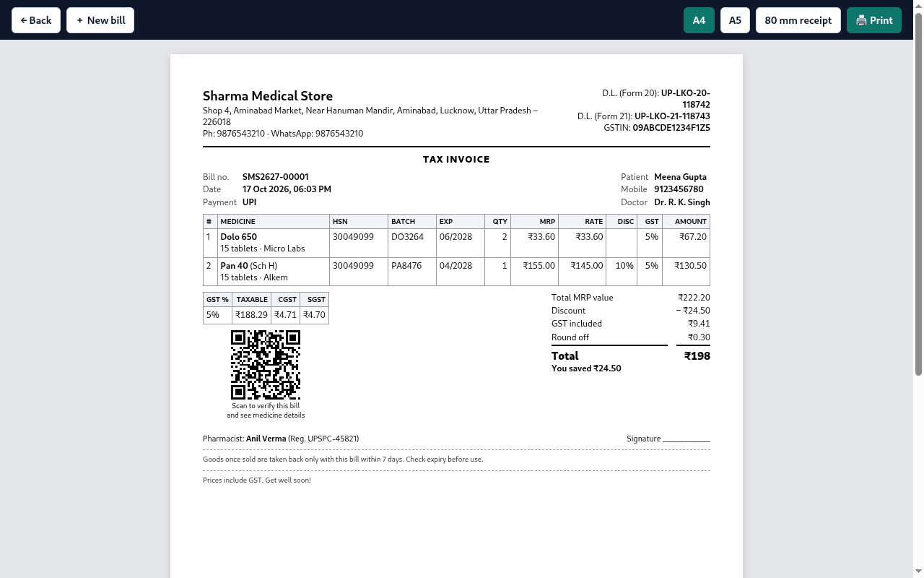Click the Scan to verify this bill caption

pos(266,410)
